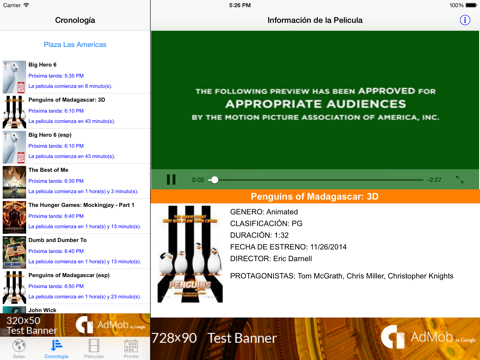Click 'DURACIÓN: 1:32' text
480x360 pixels.
click(259, 235)
